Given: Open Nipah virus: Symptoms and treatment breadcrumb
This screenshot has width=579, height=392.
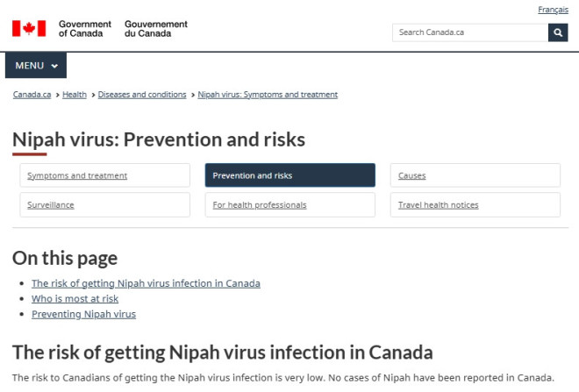Looking at the screenshot, I should [268, 95].
